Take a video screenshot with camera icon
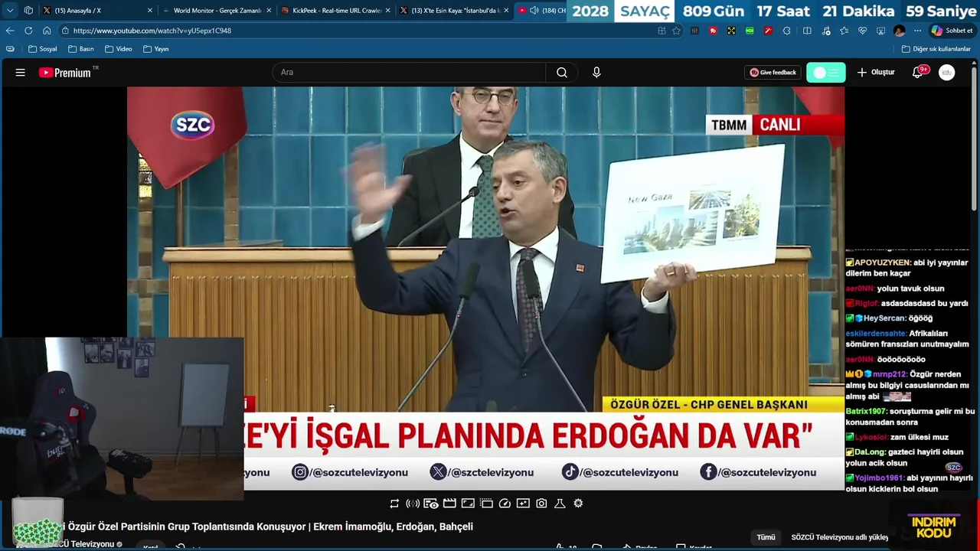The image size is (980, 551). pyautogui.click(x=541, y=504)
